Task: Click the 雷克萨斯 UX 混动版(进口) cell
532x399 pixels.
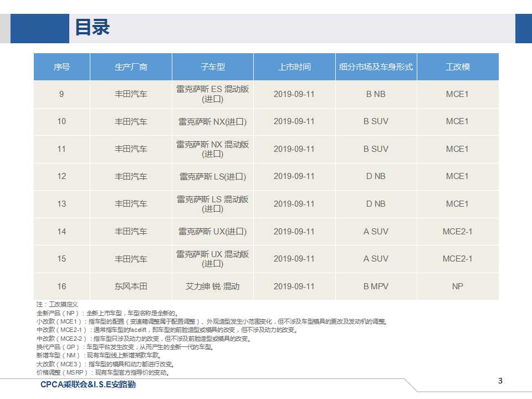Action: (x=213, y=259)
